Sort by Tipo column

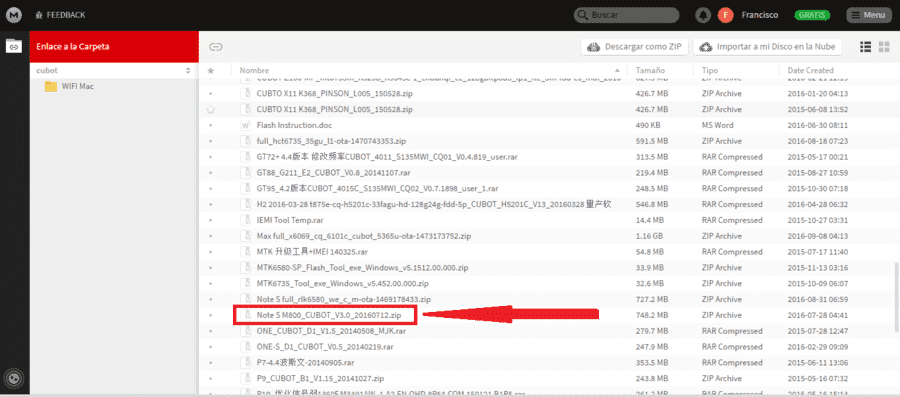coord(710,71)
